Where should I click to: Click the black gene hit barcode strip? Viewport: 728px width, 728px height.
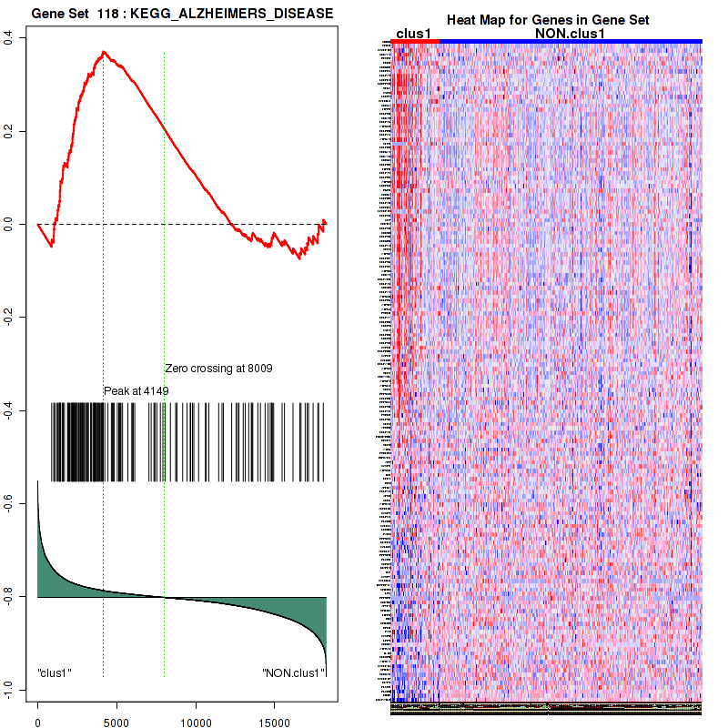pyautogui.click(x=182, y=441)
